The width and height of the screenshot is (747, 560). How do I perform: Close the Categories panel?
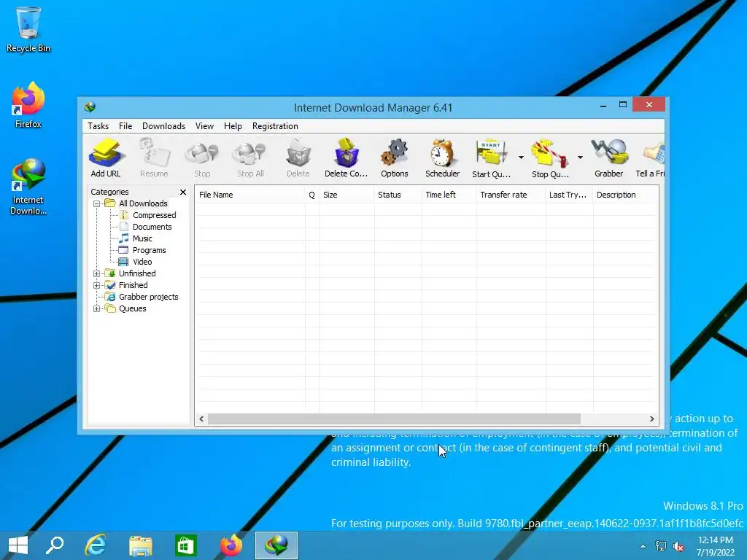(183, 192)
